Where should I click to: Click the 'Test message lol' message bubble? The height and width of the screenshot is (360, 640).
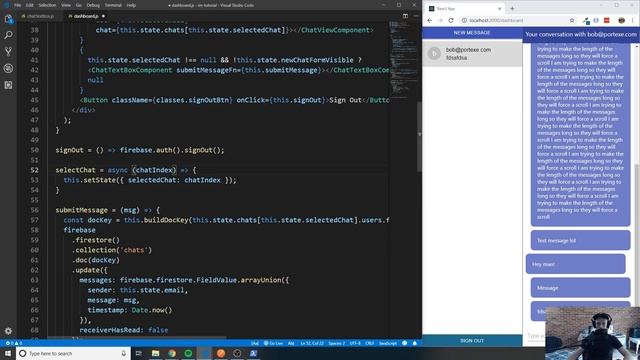point(580,240)
